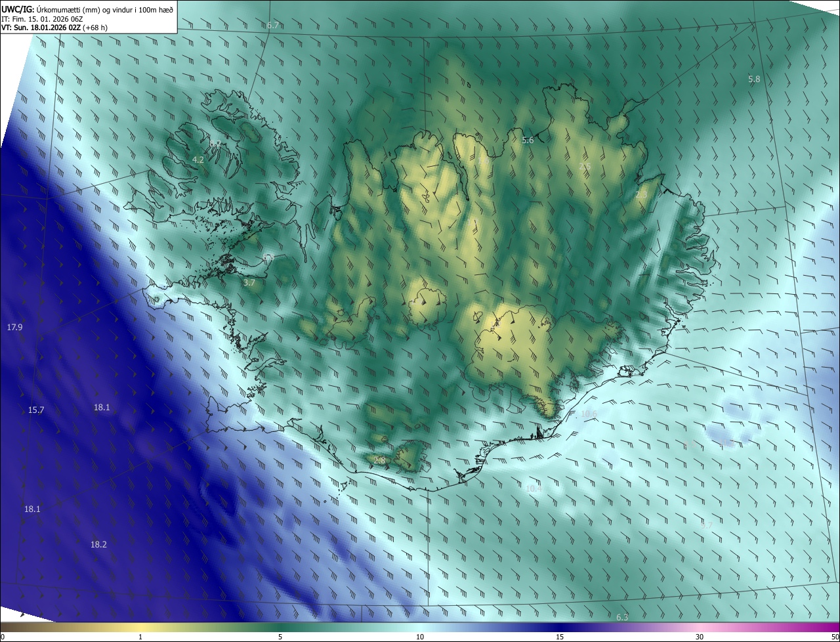Click the colorbar tick label 5
Screen dimensions: 840x642
[x=280, y=637]
